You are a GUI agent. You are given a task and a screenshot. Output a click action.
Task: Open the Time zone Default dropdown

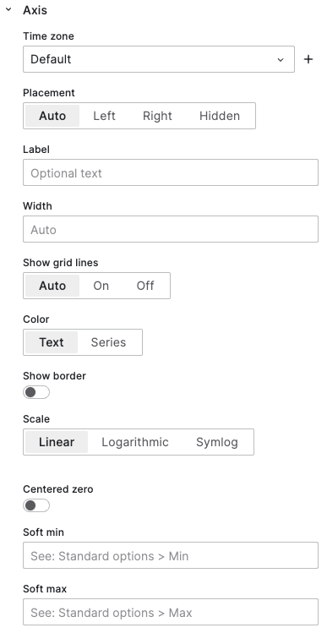(x=159, y=59)
